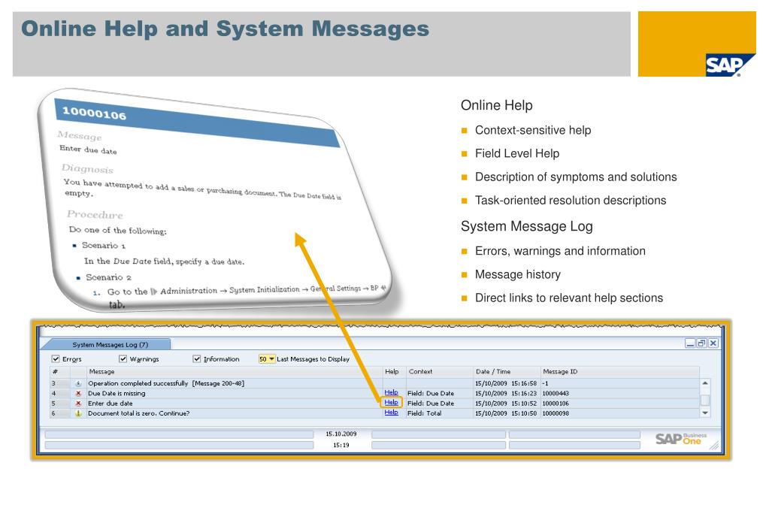The height and width of the screenshot is (532, 769).
Task: Click the 'System Message Log' slide heading
Action: pos(527,226)
